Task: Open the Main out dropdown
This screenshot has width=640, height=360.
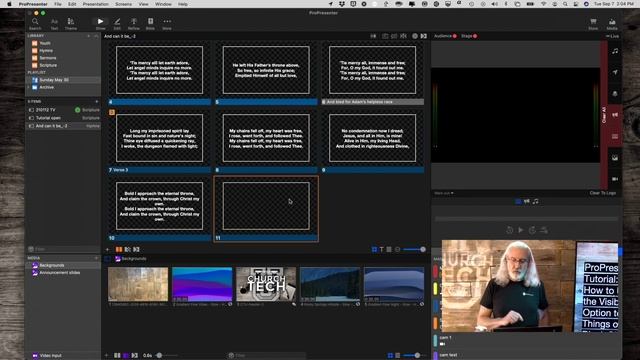Action: coord(444,193)
